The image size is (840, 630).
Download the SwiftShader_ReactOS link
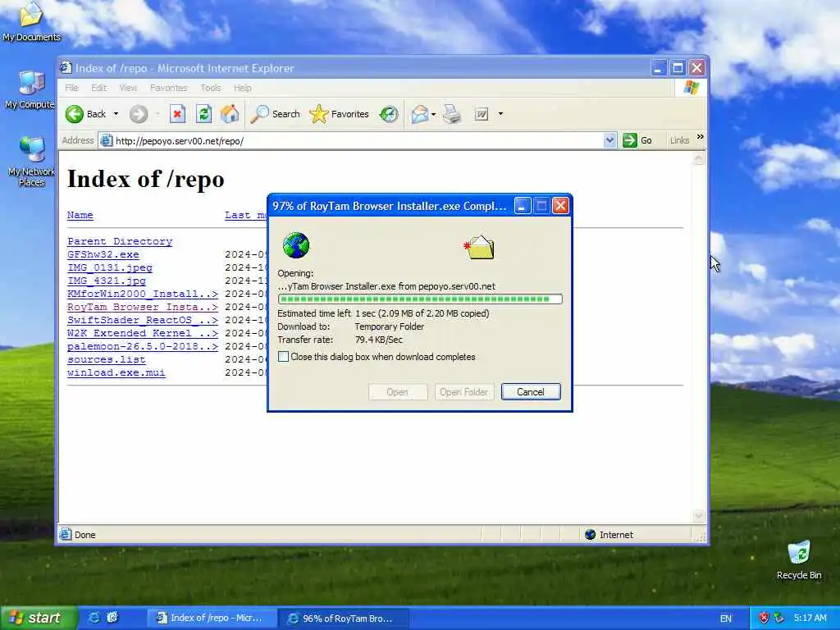click(x=143, y=321)
